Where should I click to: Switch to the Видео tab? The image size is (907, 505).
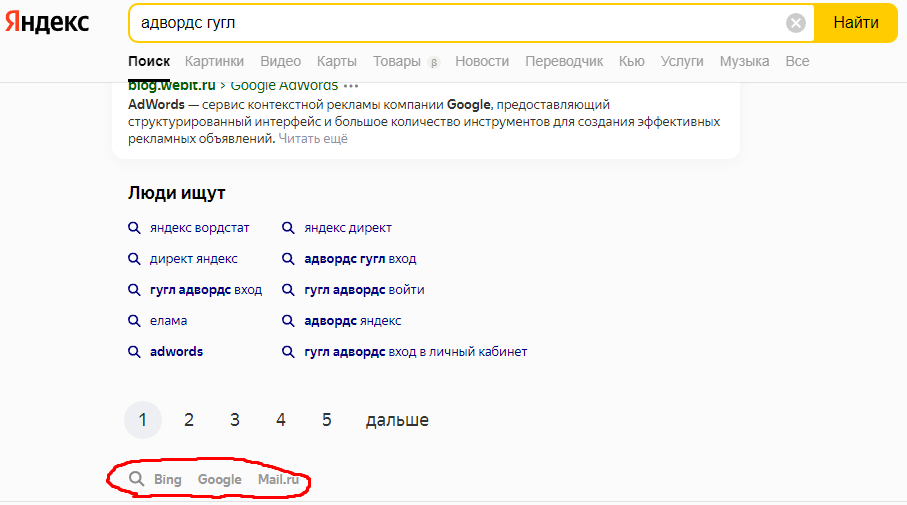(280, 61)
